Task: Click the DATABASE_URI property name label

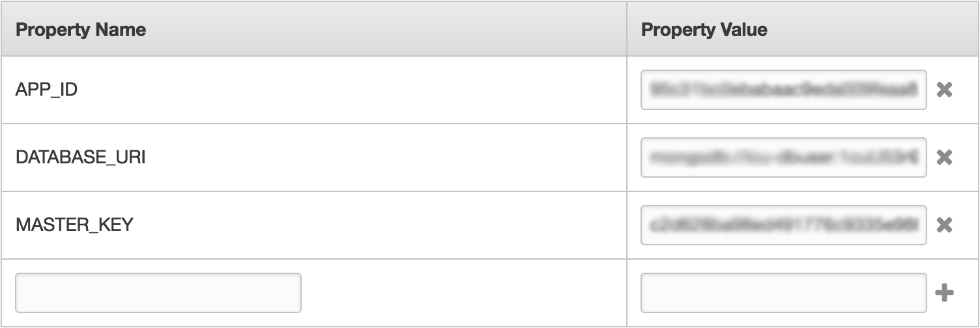Action: click(80, 157)
